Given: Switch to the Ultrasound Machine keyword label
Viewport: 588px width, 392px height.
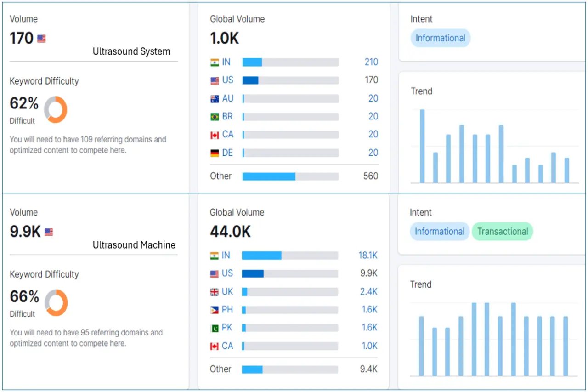Looking at the screenshot, I should 134,245.
